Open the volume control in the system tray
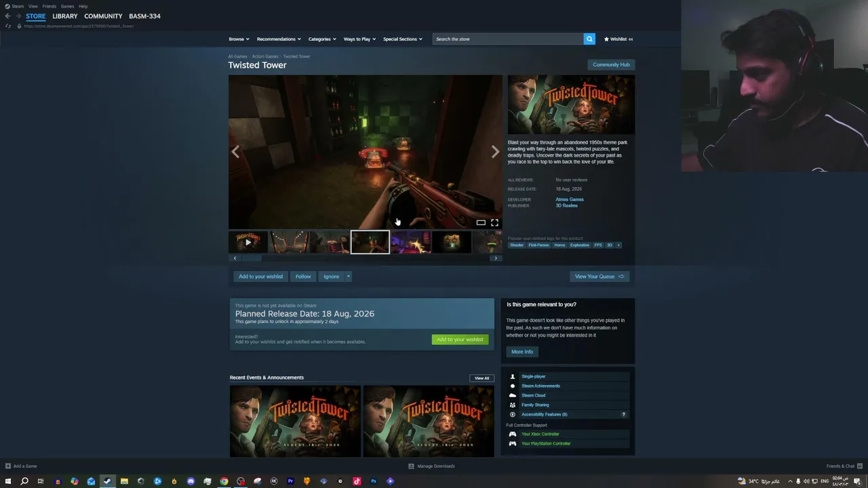 (806, 481)
